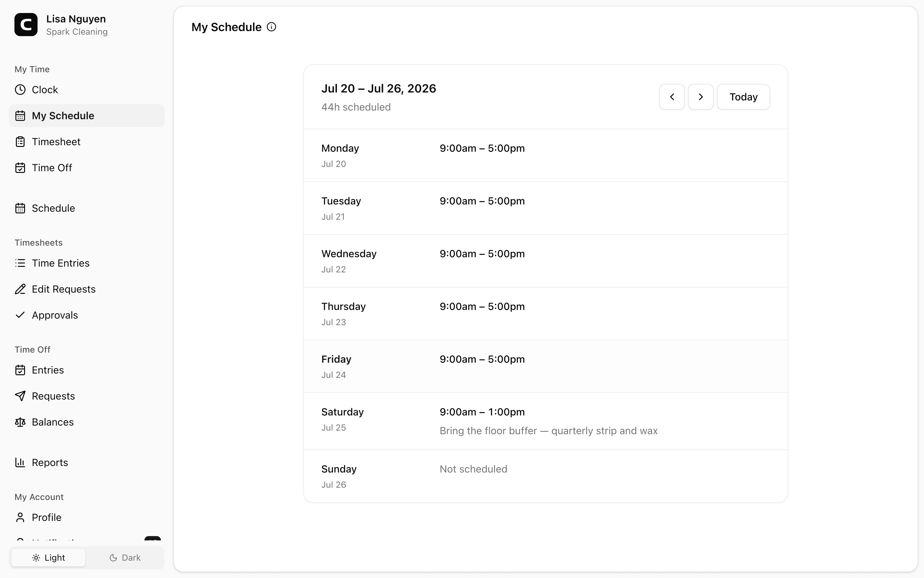The width and height of the screenshot is (924, 578).
Task: Click the My Time section label
Action: coord(32,69)
